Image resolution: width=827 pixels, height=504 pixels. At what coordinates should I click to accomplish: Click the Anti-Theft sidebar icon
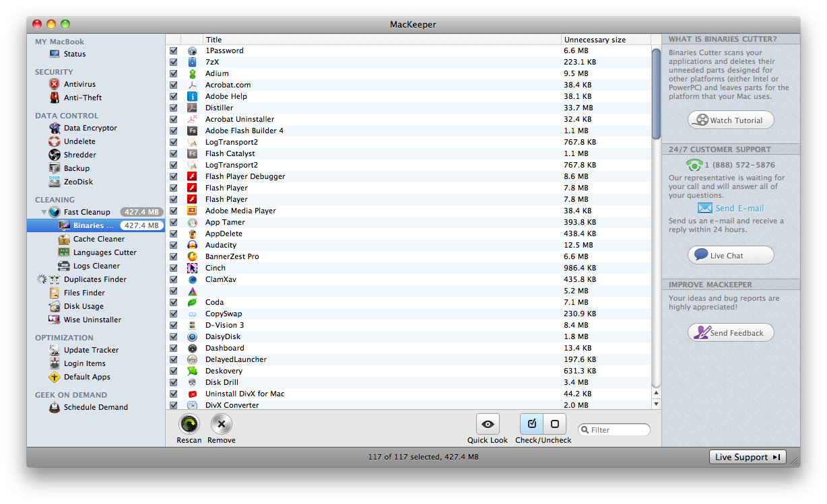(55, 98)
